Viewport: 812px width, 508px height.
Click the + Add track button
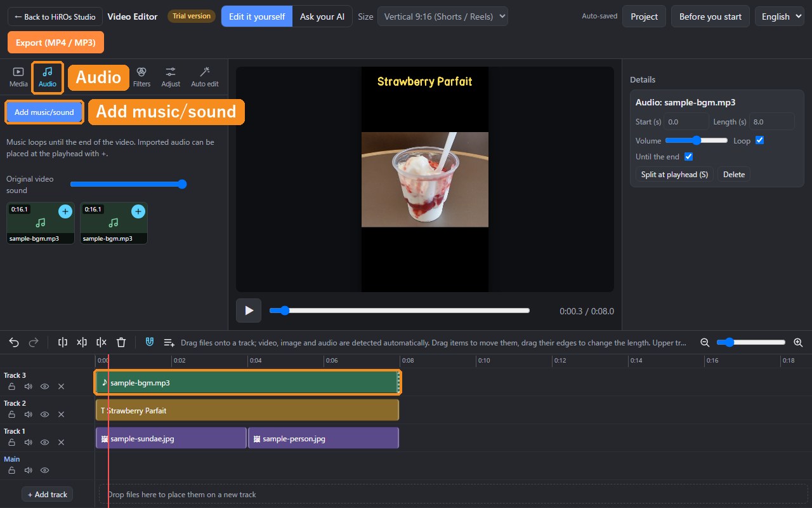point(48,494)
